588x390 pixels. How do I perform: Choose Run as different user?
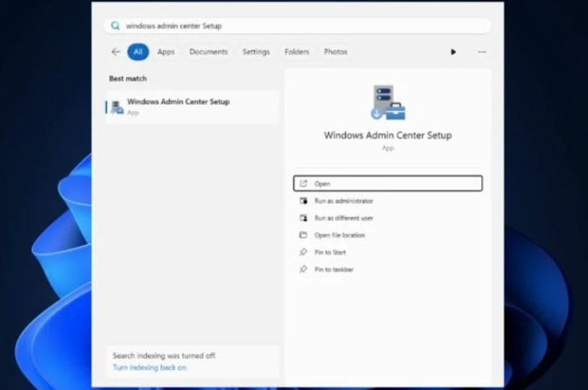(x=388, y=218)
